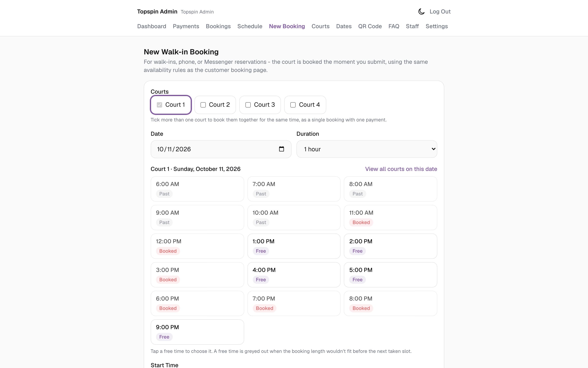Open the calendar picker in Date field
Image resolution: width=588 pixels, height=368 pixels.
click(x=281, y=149)
